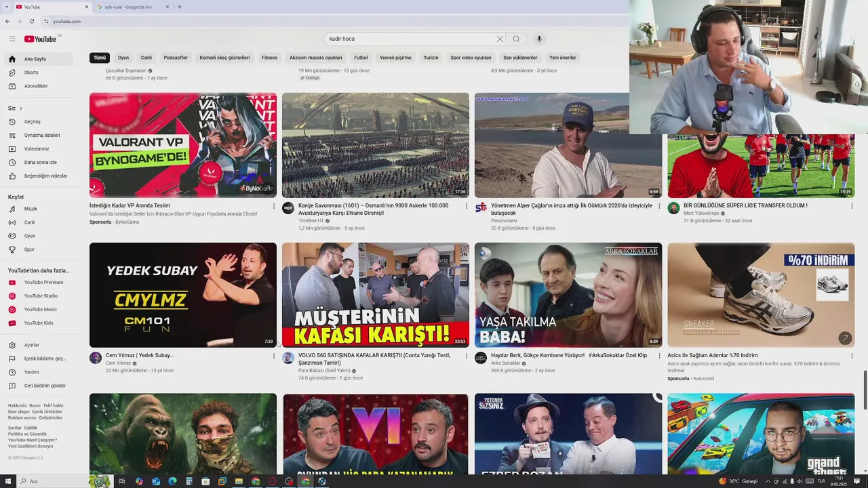Open a new browser tab with plus button
This screenshot has height=488, width=868.
(179, 7)
